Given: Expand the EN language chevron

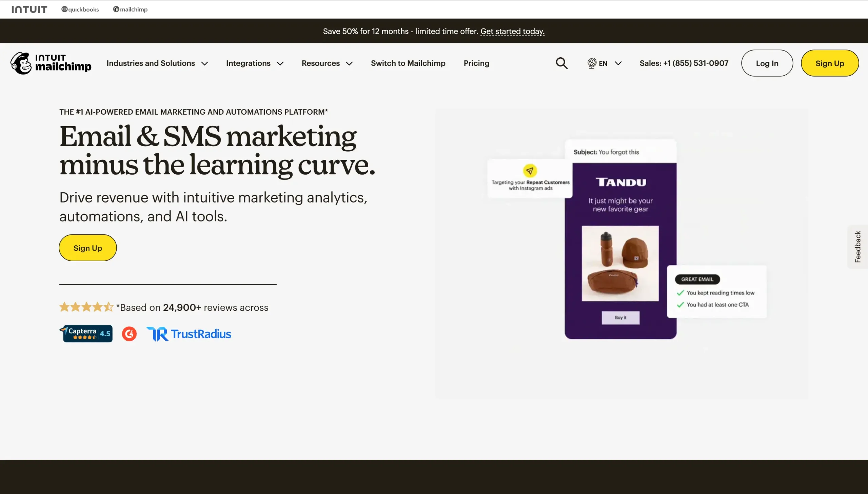Looking at the screenshot, I should (x=618, y=63).
